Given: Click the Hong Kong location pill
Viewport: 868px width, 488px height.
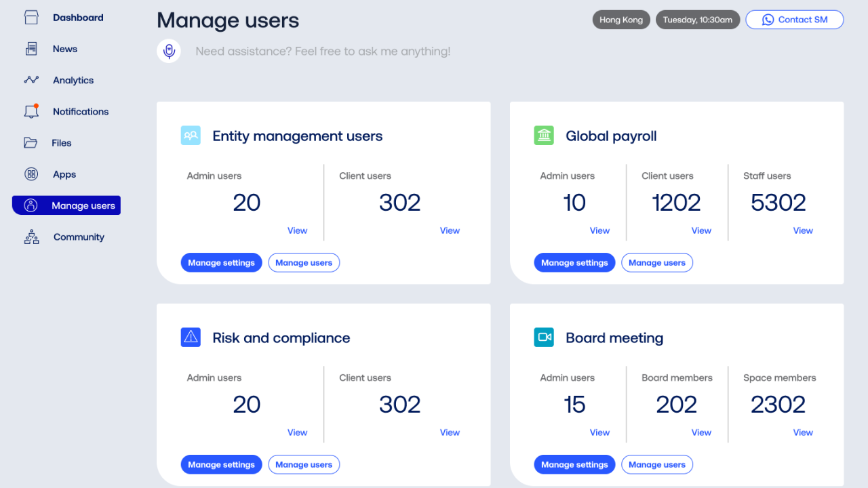Looking at the screenshot, I should [620, 20].
